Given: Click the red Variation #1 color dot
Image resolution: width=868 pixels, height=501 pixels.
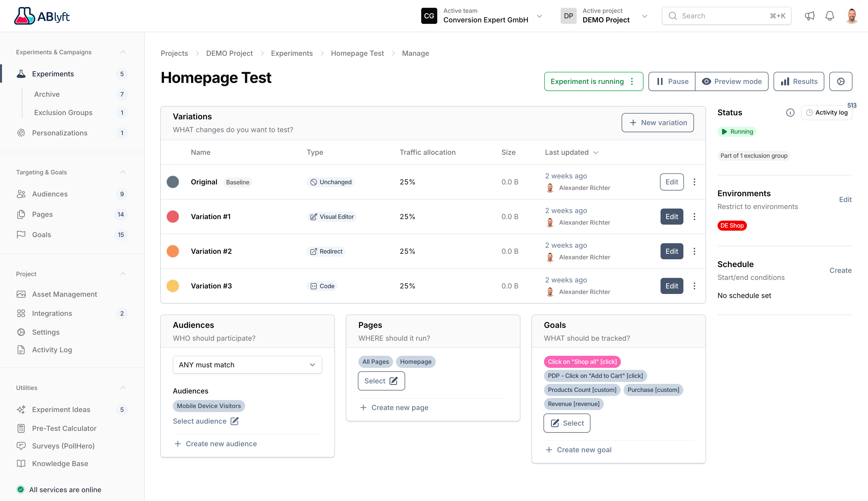Looking at the screenshot, I should [x=173, y=216].
